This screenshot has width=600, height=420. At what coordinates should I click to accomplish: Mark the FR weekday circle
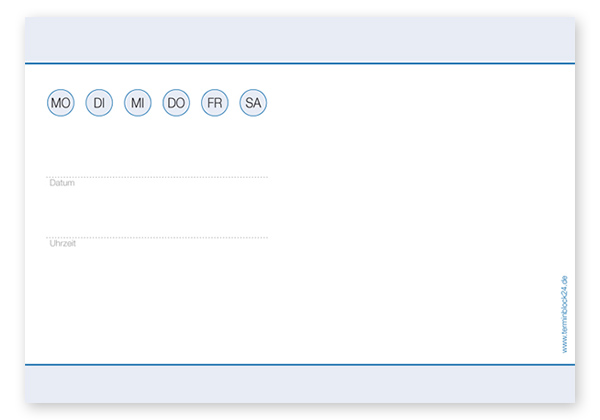pos(214,103)
